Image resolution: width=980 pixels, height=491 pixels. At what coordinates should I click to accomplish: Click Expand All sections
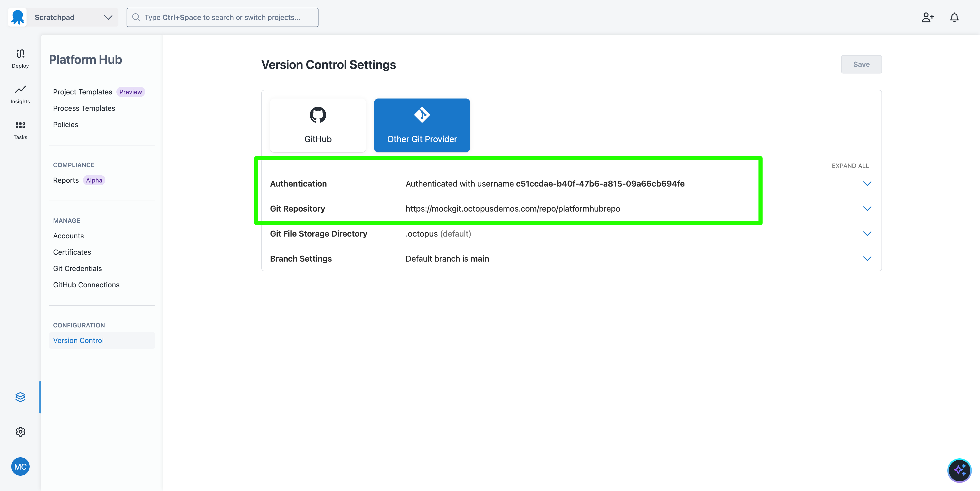tap(850, 166)
